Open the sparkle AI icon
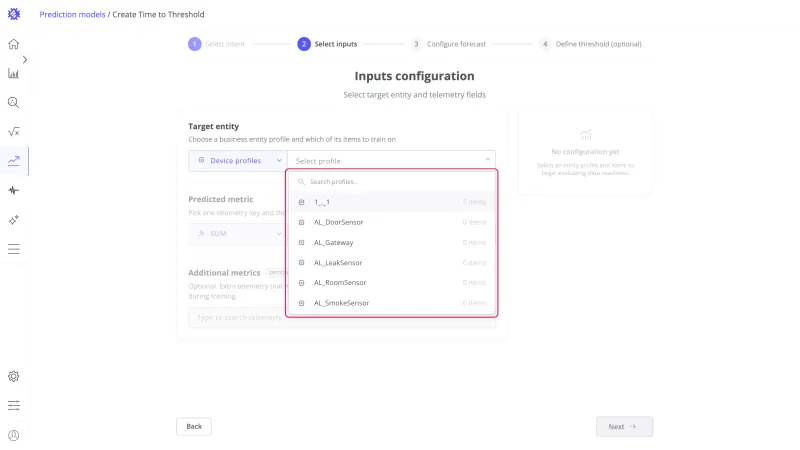 click(x=14, y=220)
